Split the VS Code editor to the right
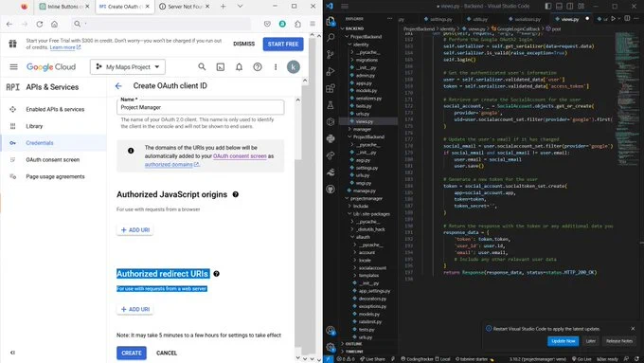The height and width of the screenshot is (363, 644). (x=627, y=19)
